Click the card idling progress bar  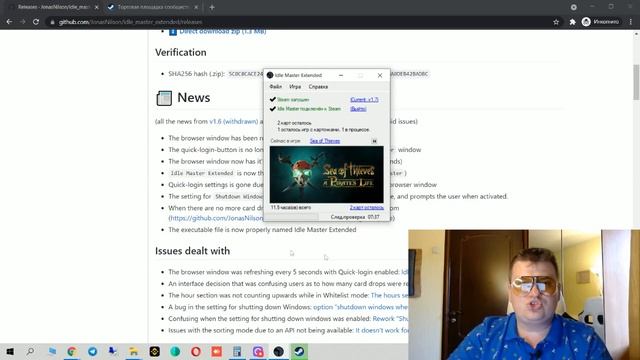[x=292, y=217]
